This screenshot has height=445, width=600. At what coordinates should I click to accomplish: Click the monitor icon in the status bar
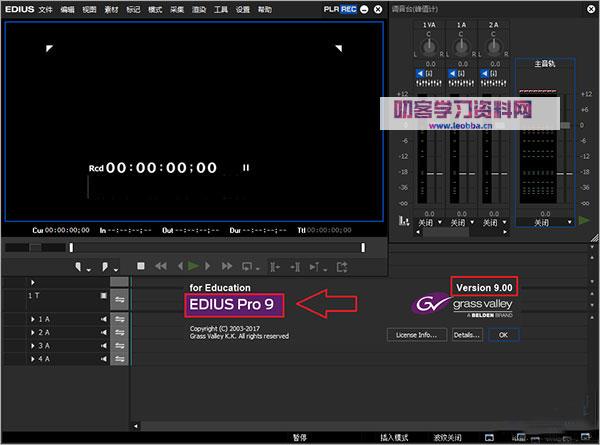tap(489, 437)
